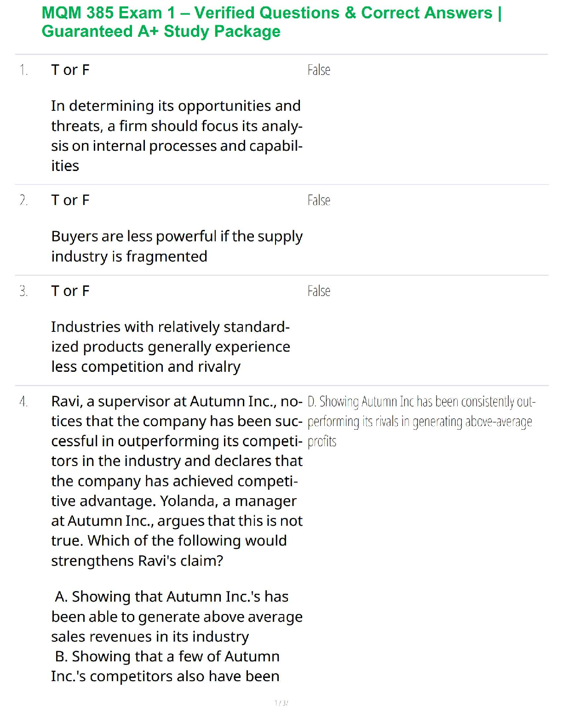Click the False answer for question 2

coord(319,200)
